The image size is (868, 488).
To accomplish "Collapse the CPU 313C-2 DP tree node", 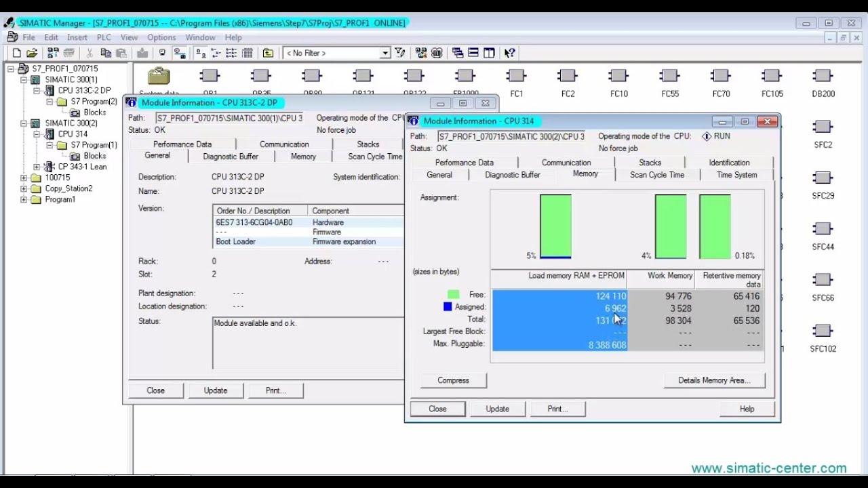I will click(x=37, y=90).
